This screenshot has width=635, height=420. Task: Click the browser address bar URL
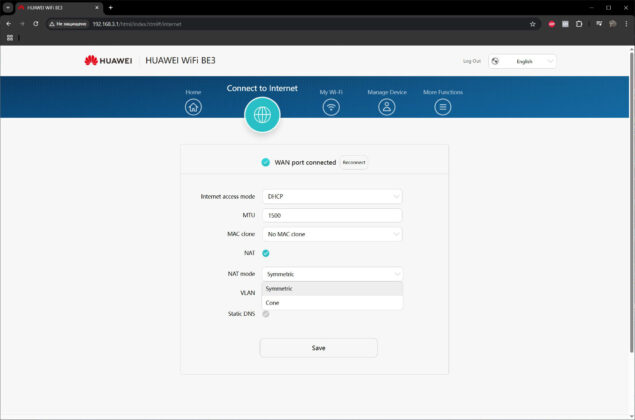pos(137,24)
